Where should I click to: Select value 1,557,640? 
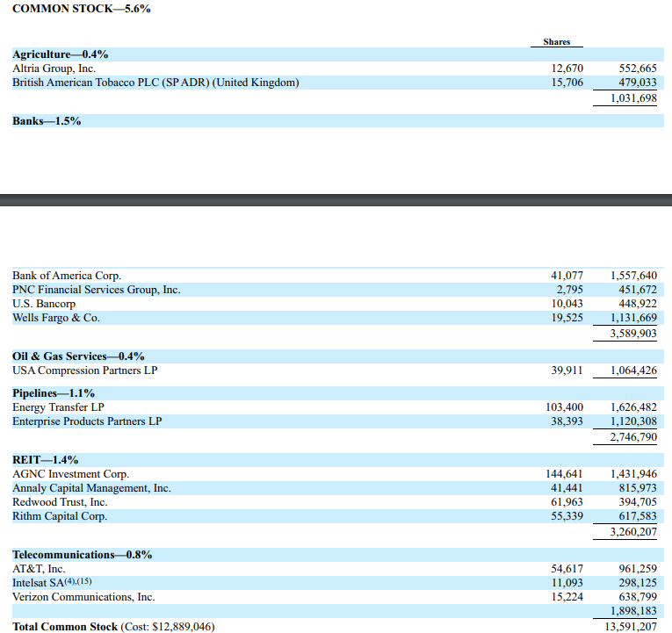pyautogui.click(x=633, y=276)
